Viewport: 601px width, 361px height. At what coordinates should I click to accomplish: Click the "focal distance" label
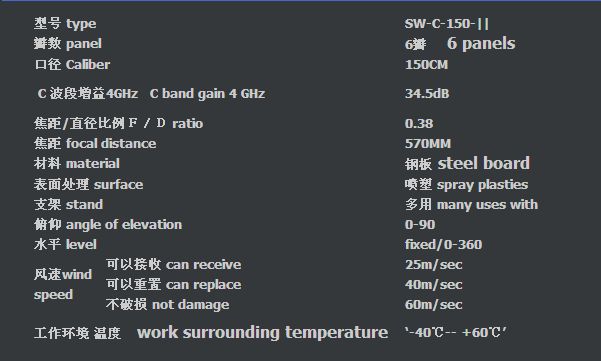coord(111,144)
